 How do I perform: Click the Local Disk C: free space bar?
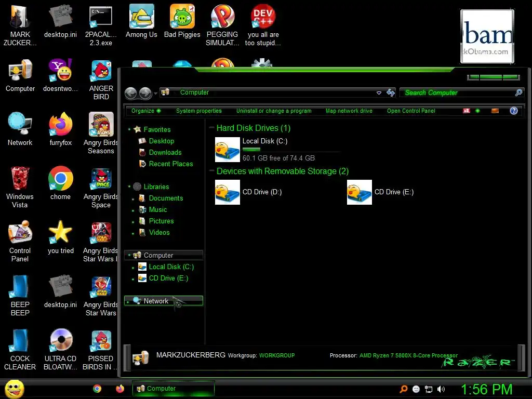291,149
